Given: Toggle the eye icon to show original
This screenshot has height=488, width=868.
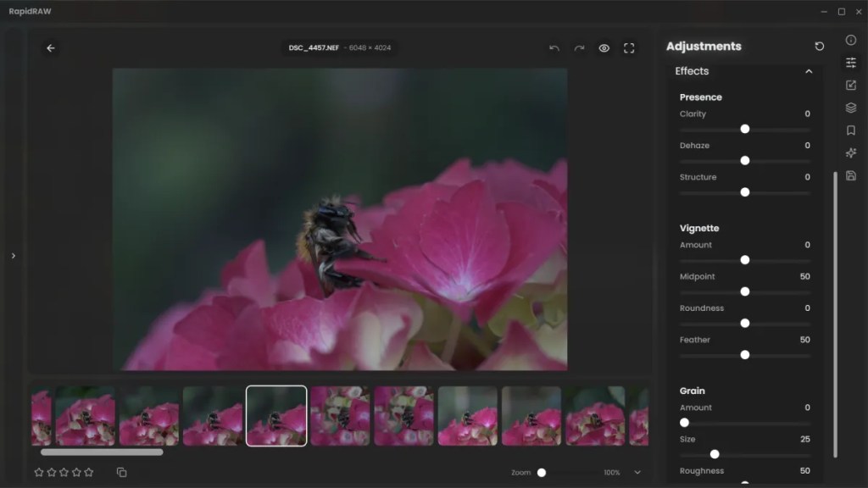Looking at the screenshot, I should click(604, 48).
